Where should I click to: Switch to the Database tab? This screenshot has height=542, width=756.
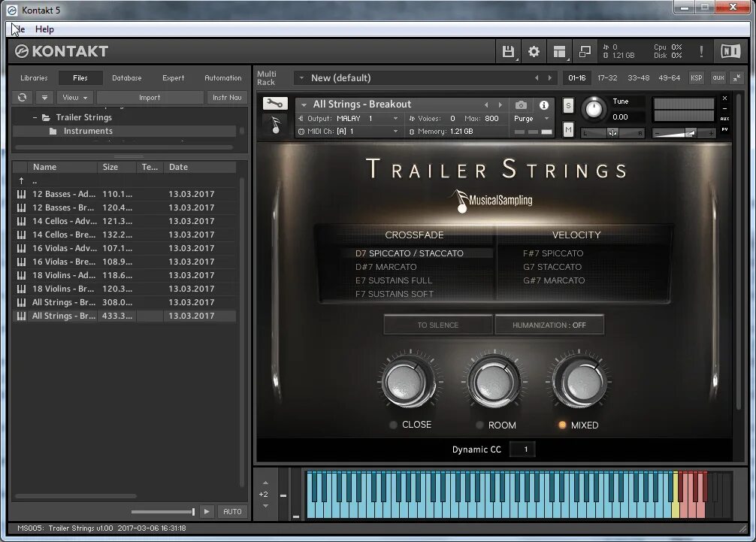127,77
